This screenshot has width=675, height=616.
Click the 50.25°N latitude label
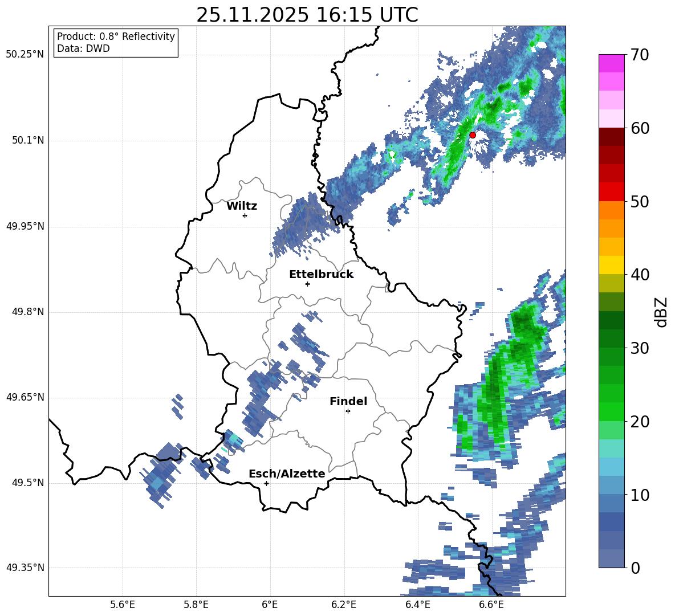click(x=25, y=55)
